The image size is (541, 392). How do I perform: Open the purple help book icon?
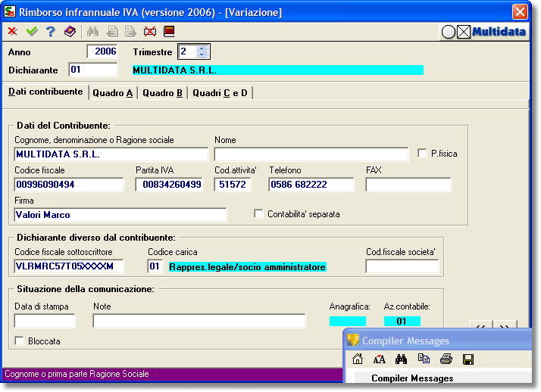70,32
